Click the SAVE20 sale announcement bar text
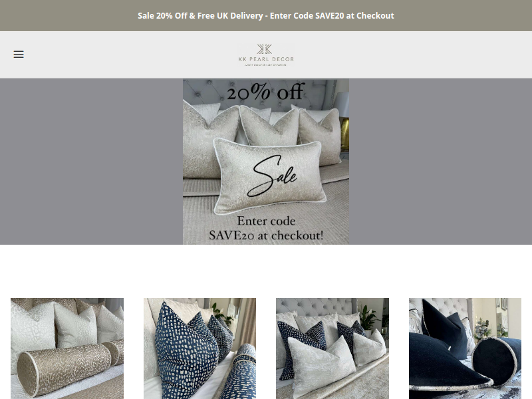 click(x=266, y=15)
